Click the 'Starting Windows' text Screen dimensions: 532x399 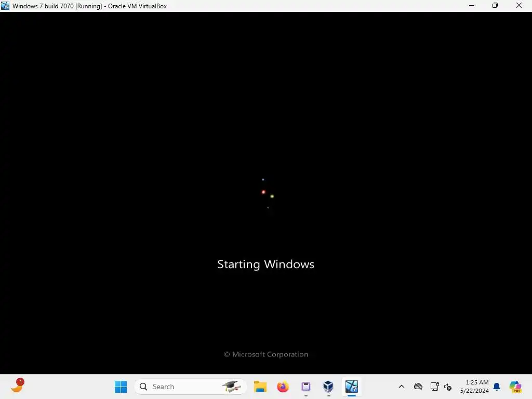pyautogui.click(x=265, y=264)
